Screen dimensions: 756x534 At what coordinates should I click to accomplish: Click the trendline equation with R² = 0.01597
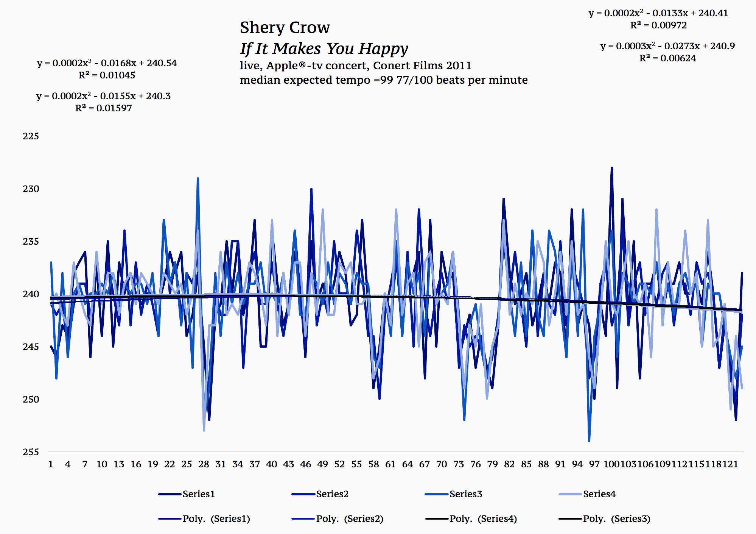tap(103, 102)
